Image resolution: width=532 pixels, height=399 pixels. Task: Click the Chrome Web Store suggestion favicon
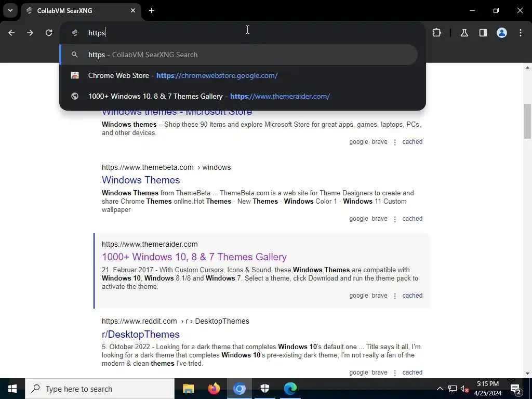(x=75, y=75)
